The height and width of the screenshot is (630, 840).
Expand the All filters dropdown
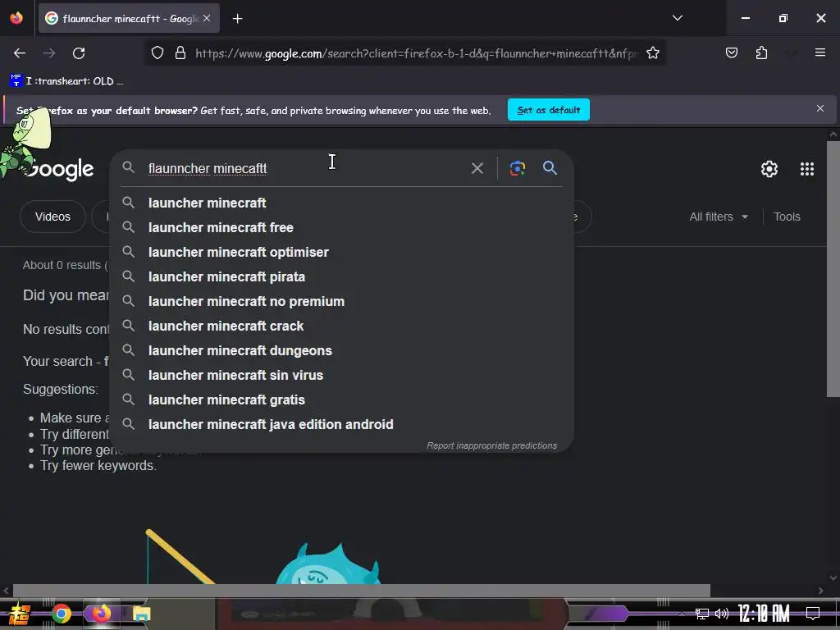pos(719,217)
